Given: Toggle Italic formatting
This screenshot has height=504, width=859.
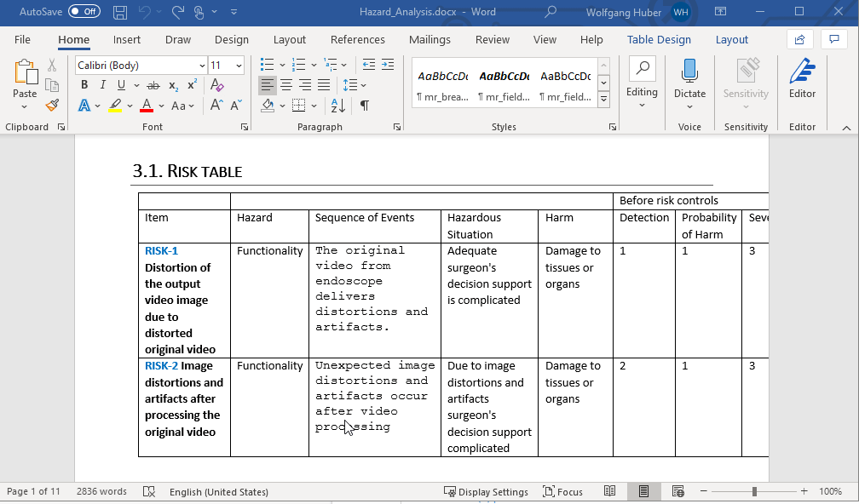Looking at the screenshot, I should coord(102,85).
